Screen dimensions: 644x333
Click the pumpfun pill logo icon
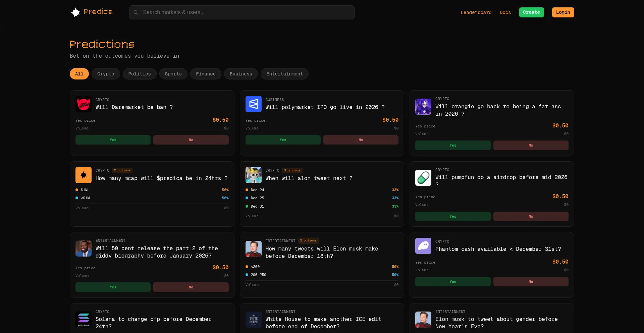click(x=423, y=177)
